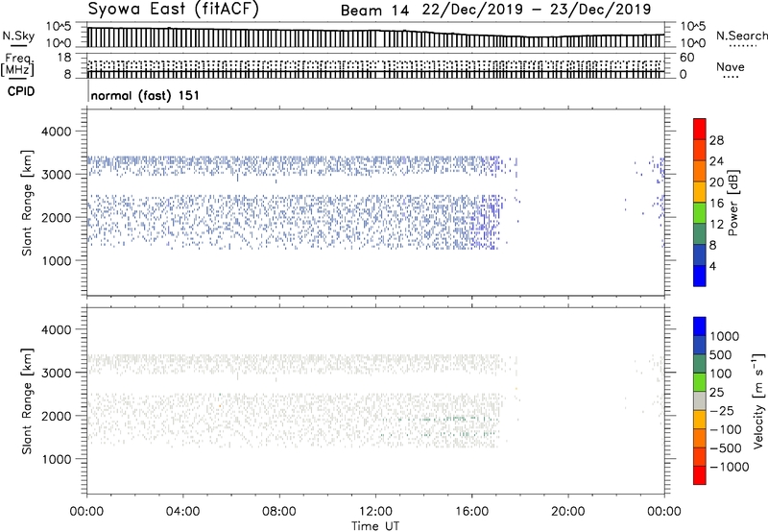Click the '20:00' time axis label
Viewport: 768px width, 532px height.
(x=568, y=512)
